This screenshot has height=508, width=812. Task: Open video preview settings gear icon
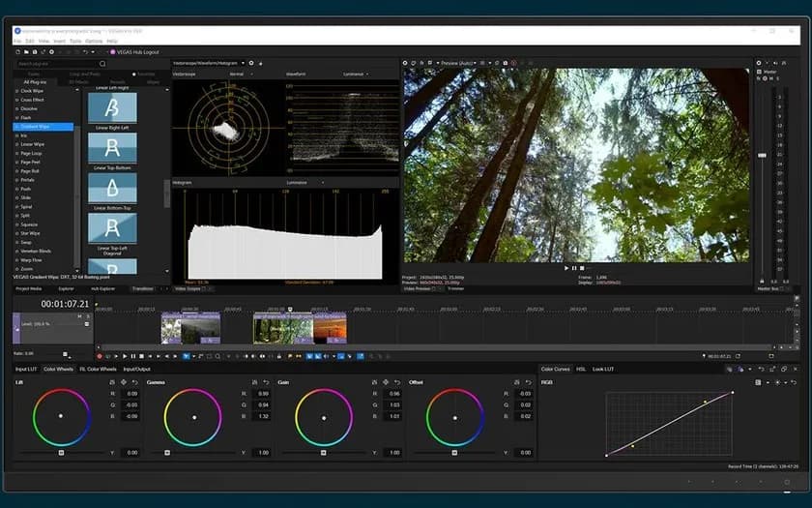[x=406, y=63]
